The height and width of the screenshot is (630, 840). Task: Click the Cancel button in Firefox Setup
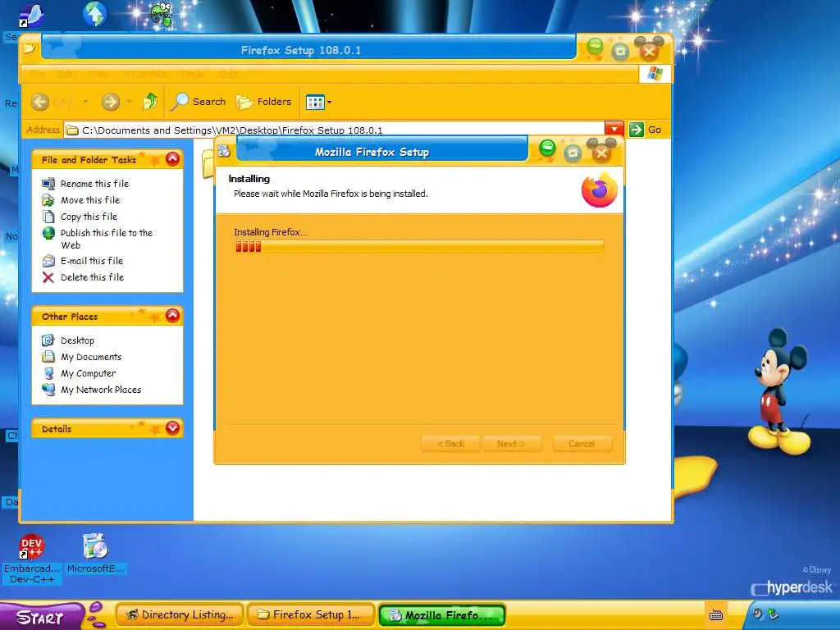[x=582, y=444]
